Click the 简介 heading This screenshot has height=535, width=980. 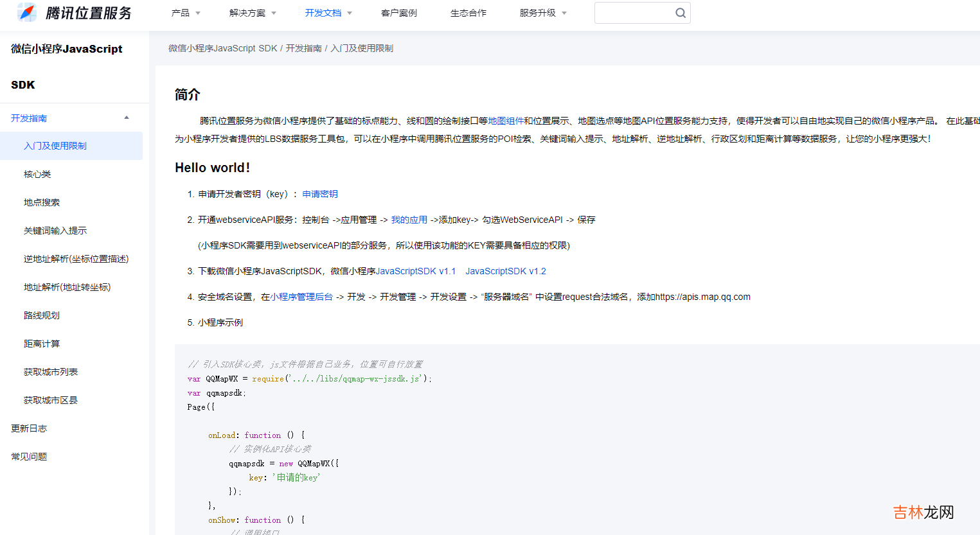click(x=188, y=94)
